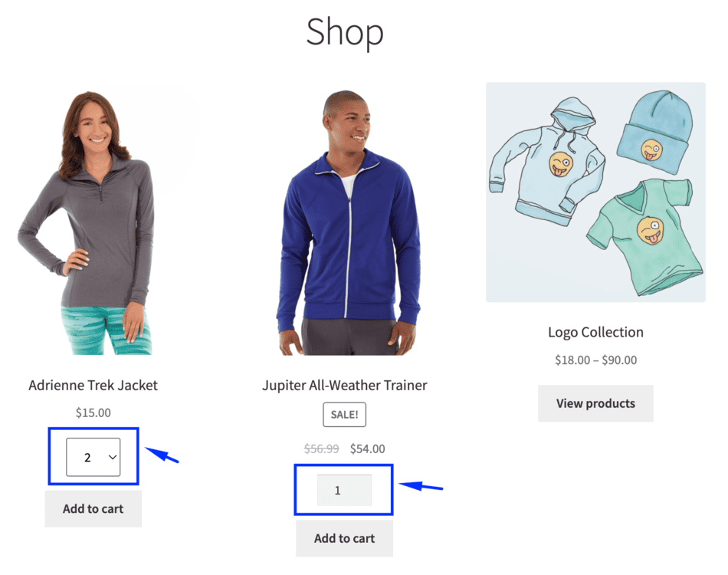This screenshot has height=575, width=728.
Task: Open the Logo Collection product image
Action: tap(595, 192)
